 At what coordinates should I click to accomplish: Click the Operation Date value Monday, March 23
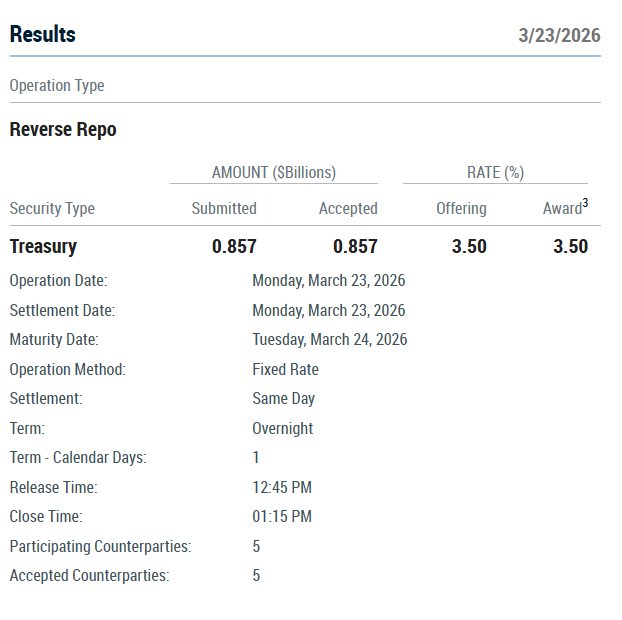click(x=329, y=281)
